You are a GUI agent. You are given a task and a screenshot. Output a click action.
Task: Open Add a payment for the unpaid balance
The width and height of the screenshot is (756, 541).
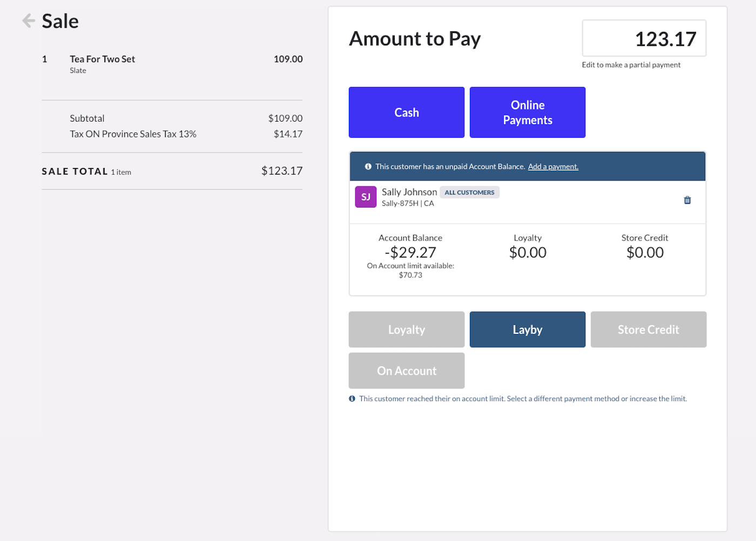(553, 166)
